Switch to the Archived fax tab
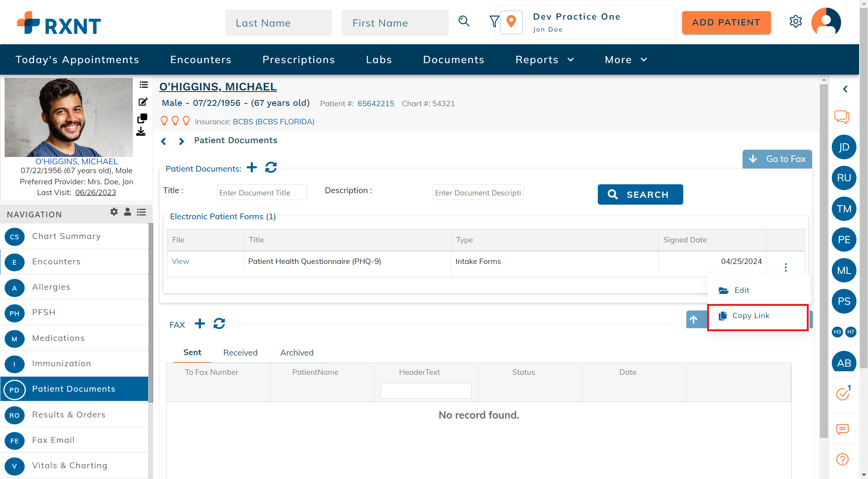Viewport: 868px width, 479px height. [x=297, y=352]
